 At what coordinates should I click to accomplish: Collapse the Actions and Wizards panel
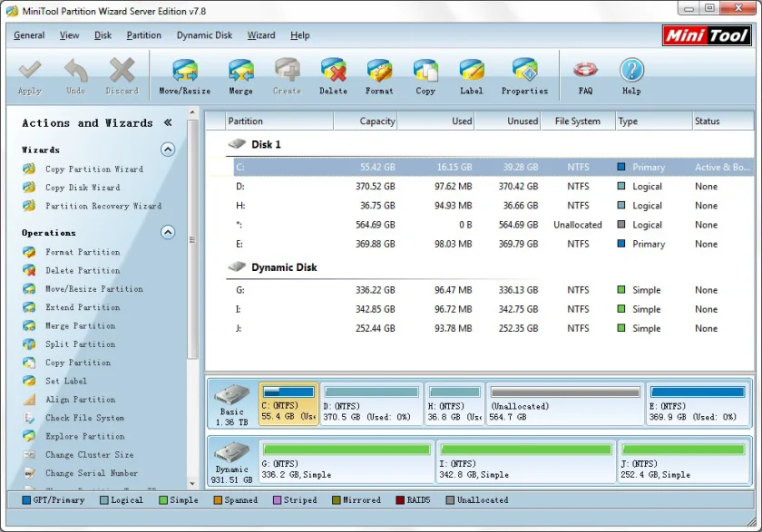(168, 122)
